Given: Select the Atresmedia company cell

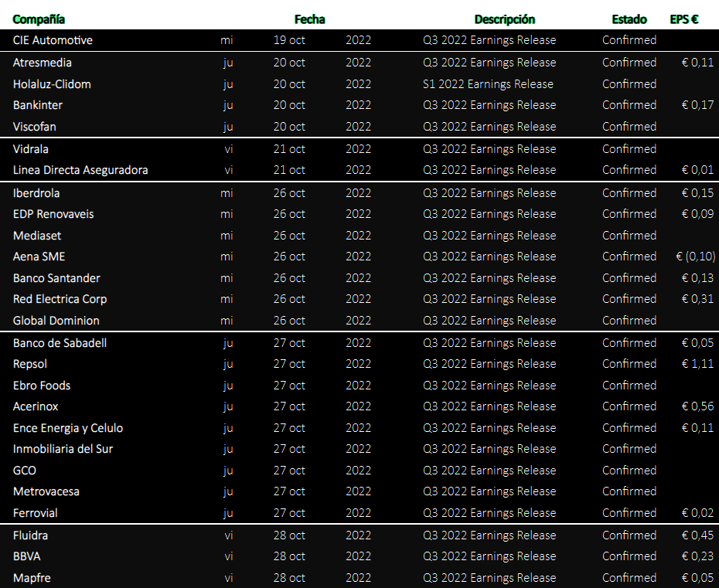Looking at the screenshot, I should pyautogui.click(x=43, y=63).
